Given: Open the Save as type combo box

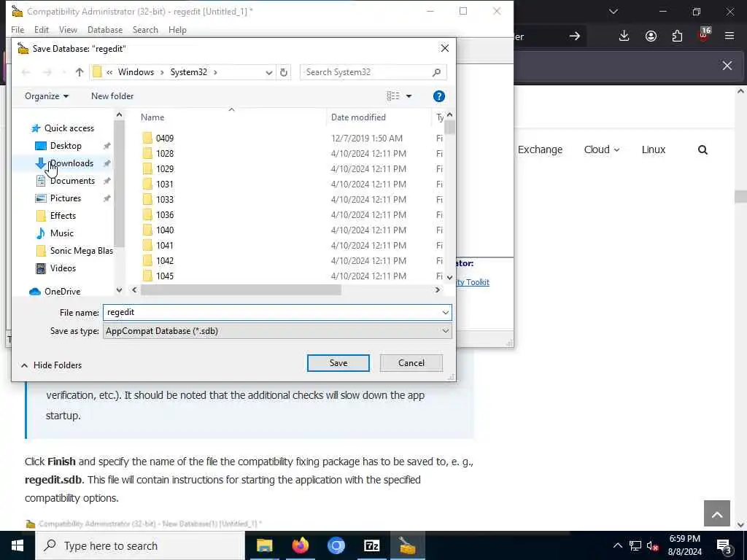Looking at the screenshot, I should [x=276, y=331].
